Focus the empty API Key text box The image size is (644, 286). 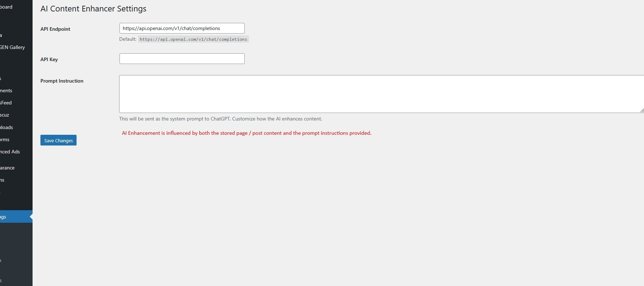(182, 59)
